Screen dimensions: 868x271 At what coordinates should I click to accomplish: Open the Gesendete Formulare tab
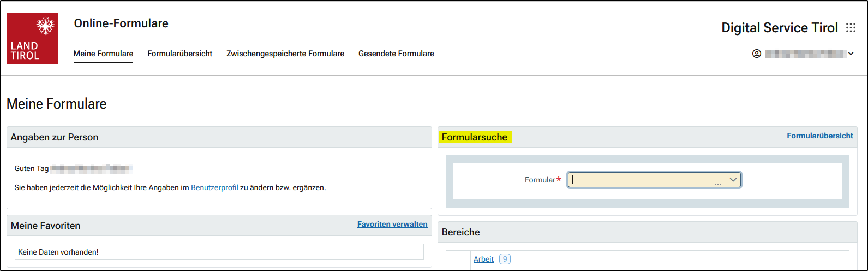[x=396, y=54]
